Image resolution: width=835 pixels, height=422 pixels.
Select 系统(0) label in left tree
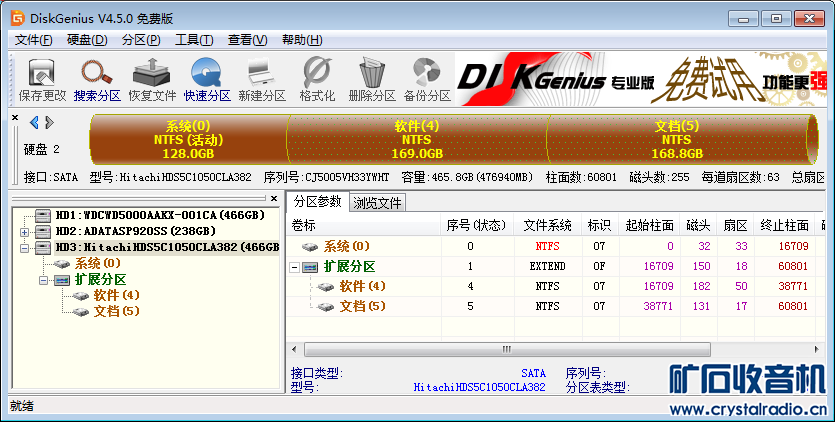pos(97,263)
